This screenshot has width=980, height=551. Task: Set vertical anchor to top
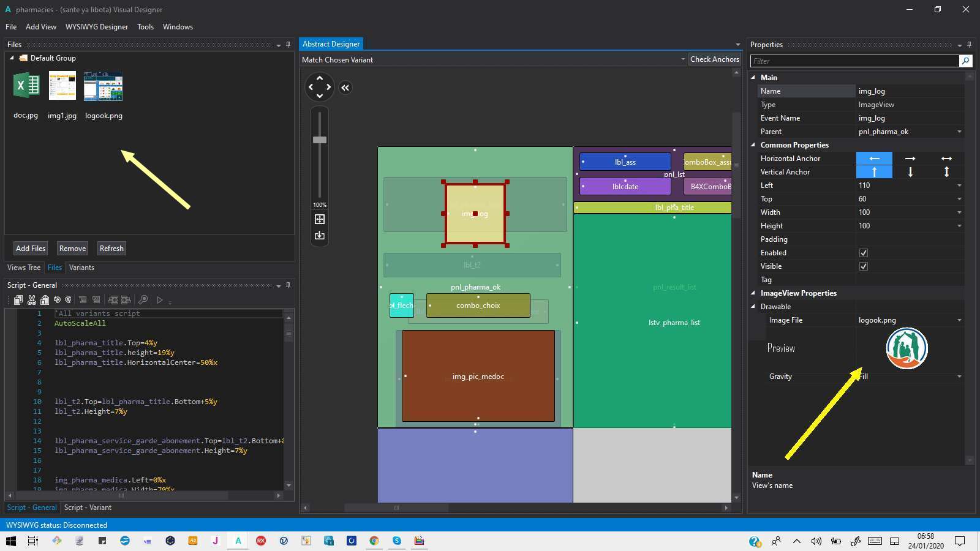pos(874,172)
